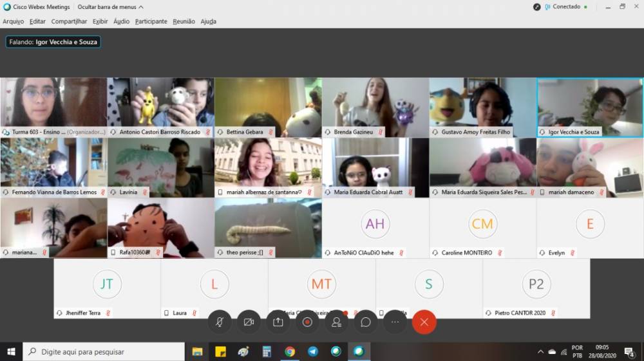The image size is (644, 361).
Task: Turn on the camera video button
Action: point(249,322)
